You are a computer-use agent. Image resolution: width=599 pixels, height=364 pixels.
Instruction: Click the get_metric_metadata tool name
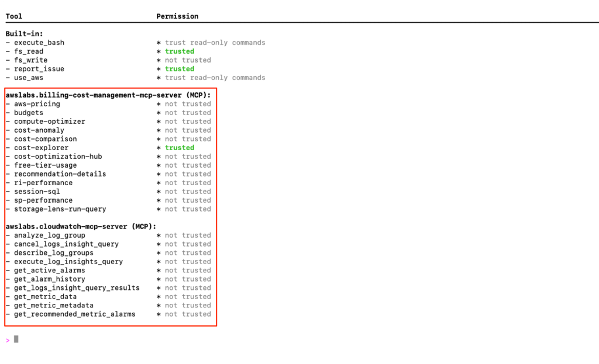[54, 306]
